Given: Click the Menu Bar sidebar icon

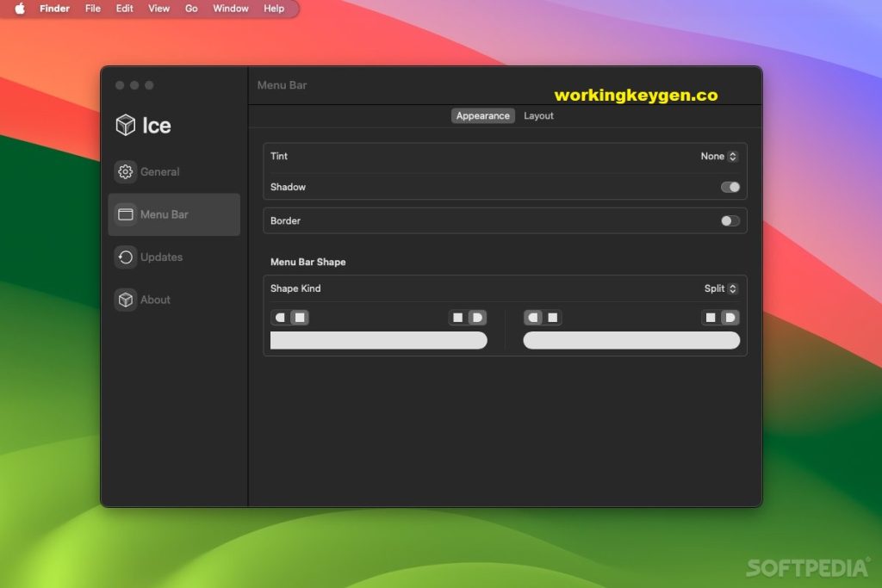Looking at the screenshot, I should [x=126, y=214].
